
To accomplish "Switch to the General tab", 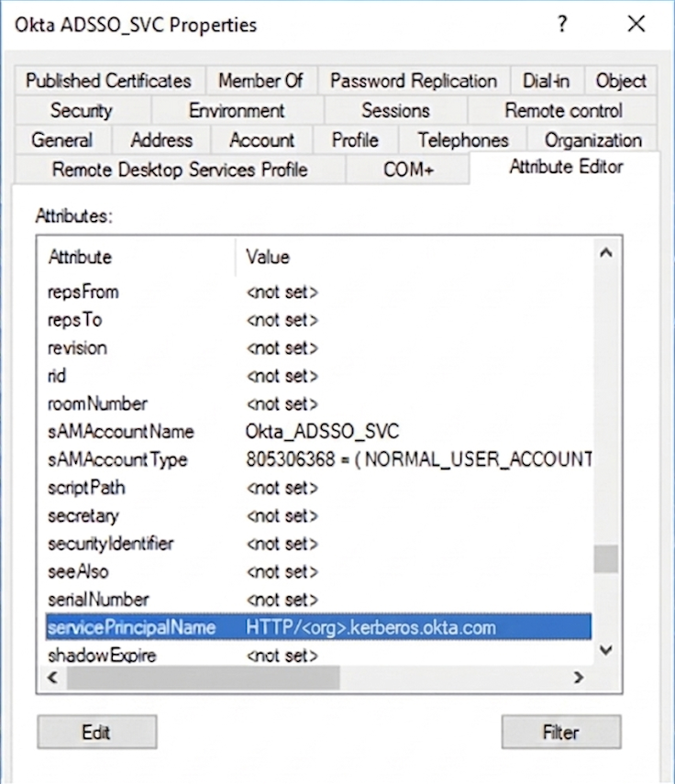I will click(62, 140).
